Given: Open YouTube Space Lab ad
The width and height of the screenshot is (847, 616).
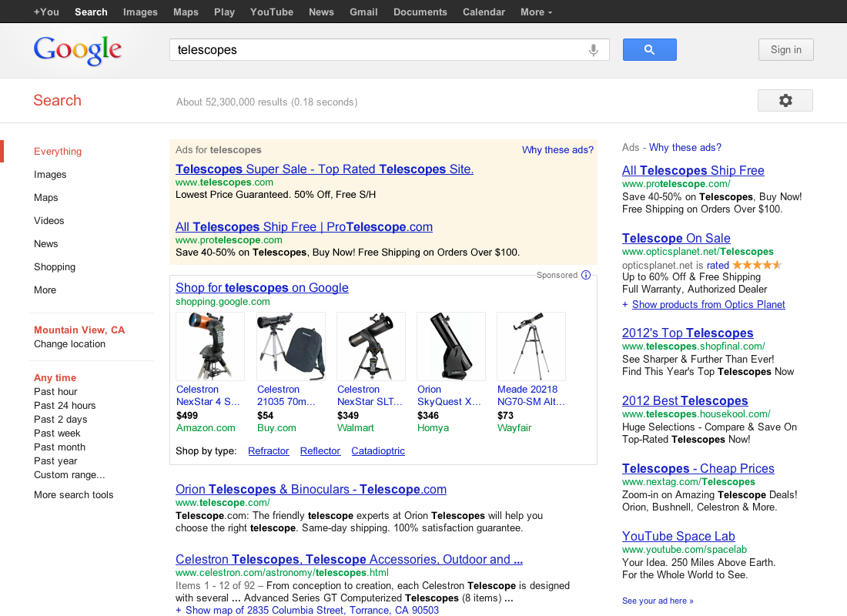Looking at the screenshot, I should 678,536.
